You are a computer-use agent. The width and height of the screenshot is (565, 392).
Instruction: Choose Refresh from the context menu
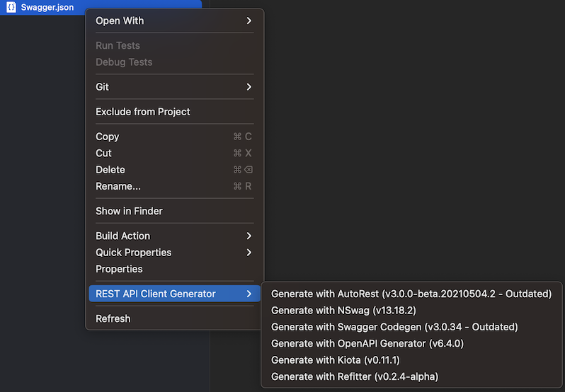(174, 319)
